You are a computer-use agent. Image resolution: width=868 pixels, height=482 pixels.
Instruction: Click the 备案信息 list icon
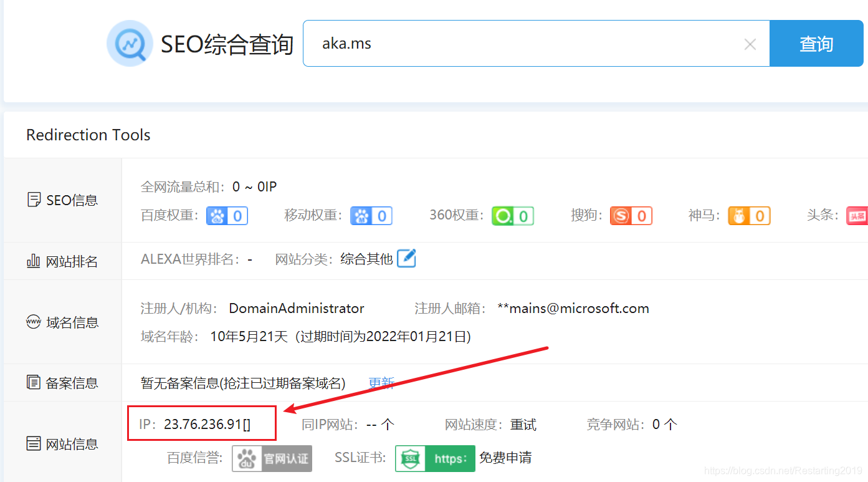pyautogui.click(x=34, y=382)
